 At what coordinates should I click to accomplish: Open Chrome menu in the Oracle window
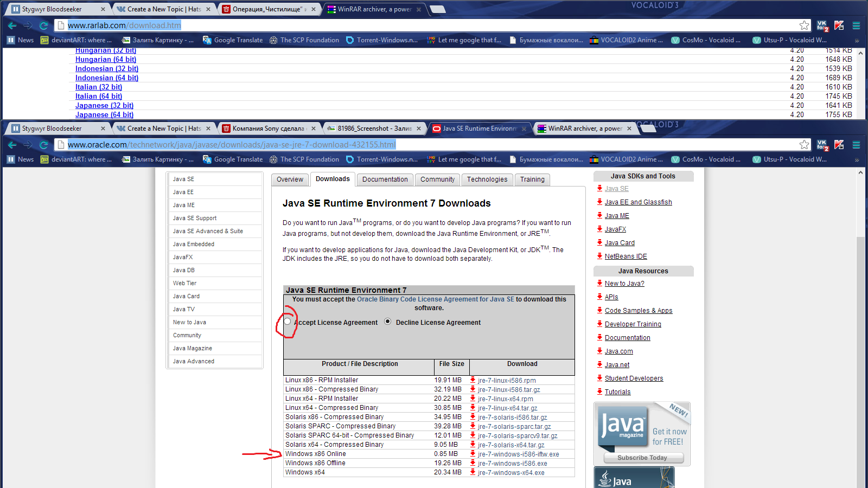click(857, 145)
